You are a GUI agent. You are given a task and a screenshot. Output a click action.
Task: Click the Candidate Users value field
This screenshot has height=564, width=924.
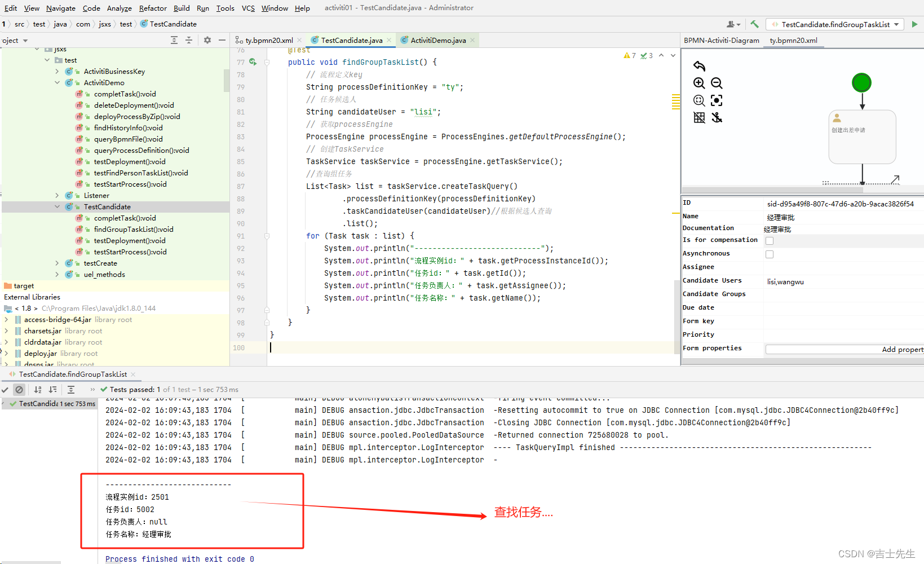[x=844, y=281]
